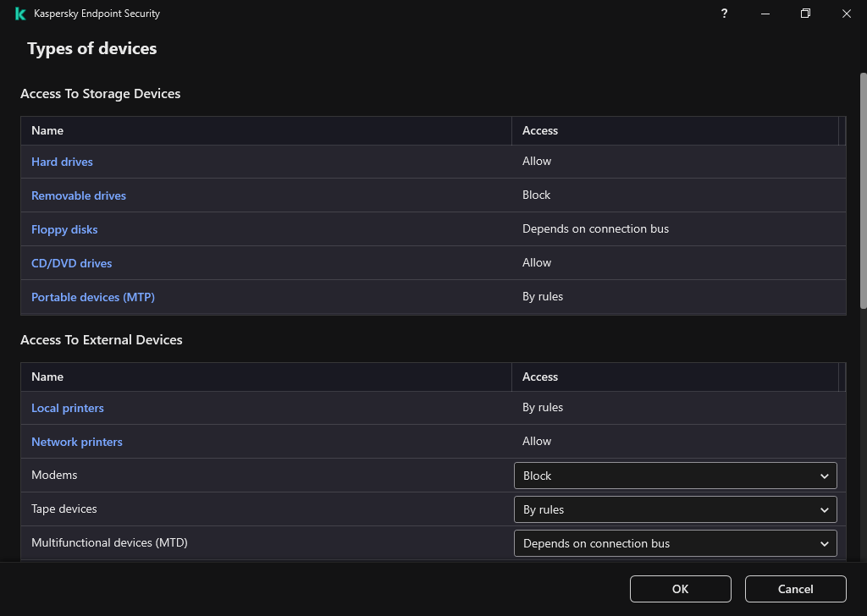The width and height of the screenshot is (867, 616).
Task: Expand the Tape devices access dropdown
Action: click(675, 509)
